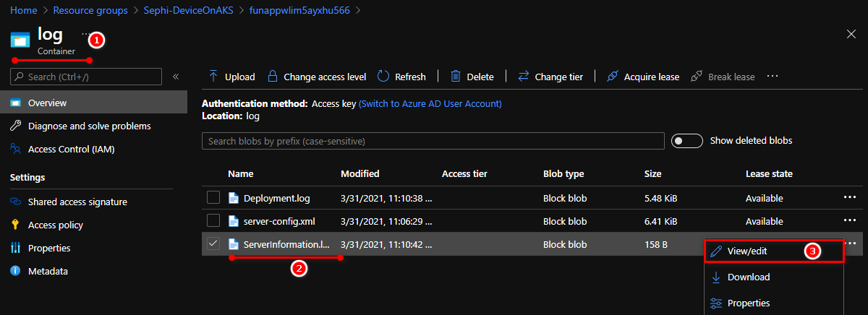Expand the toolbar overflow ellipsis menu

773,77
